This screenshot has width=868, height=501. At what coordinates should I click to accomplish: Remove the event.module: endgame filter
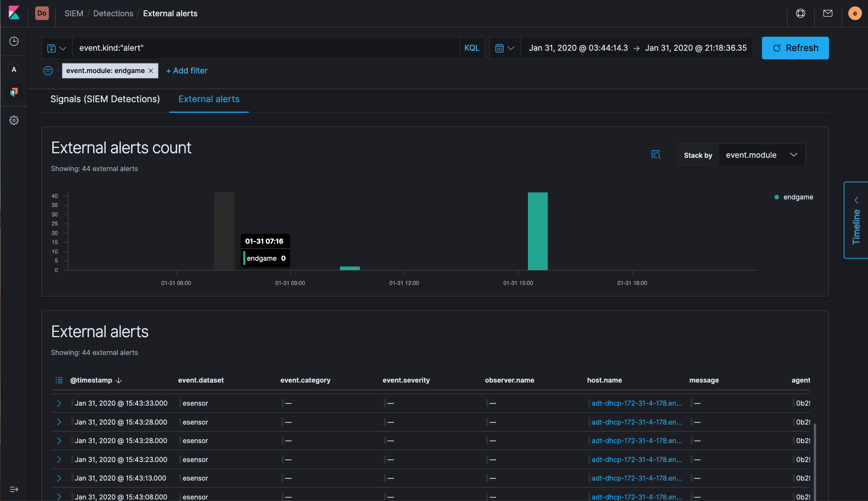click(151, 71)
